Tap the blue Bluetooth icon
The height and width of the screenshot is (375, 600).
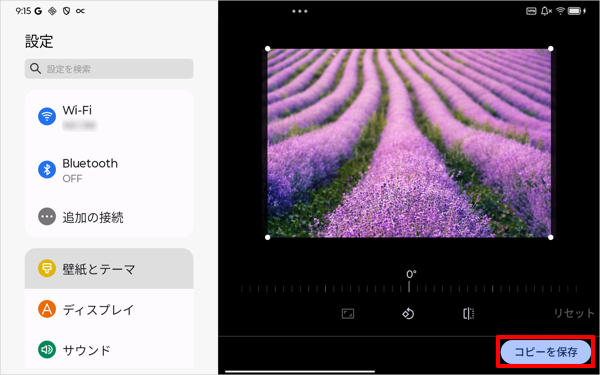[47, 170]
